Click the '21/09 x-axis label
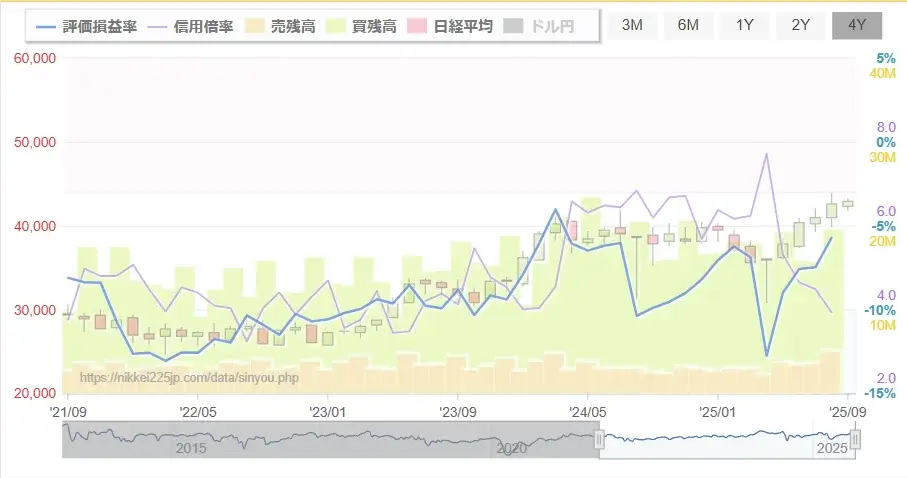 tap(68, 412)
